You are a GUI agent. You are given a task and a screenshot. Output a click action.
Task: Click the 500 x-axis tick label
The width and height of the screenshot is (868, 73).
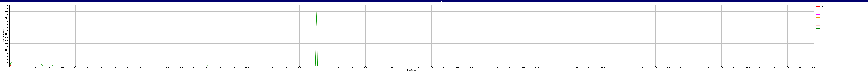tap(76, 68)
